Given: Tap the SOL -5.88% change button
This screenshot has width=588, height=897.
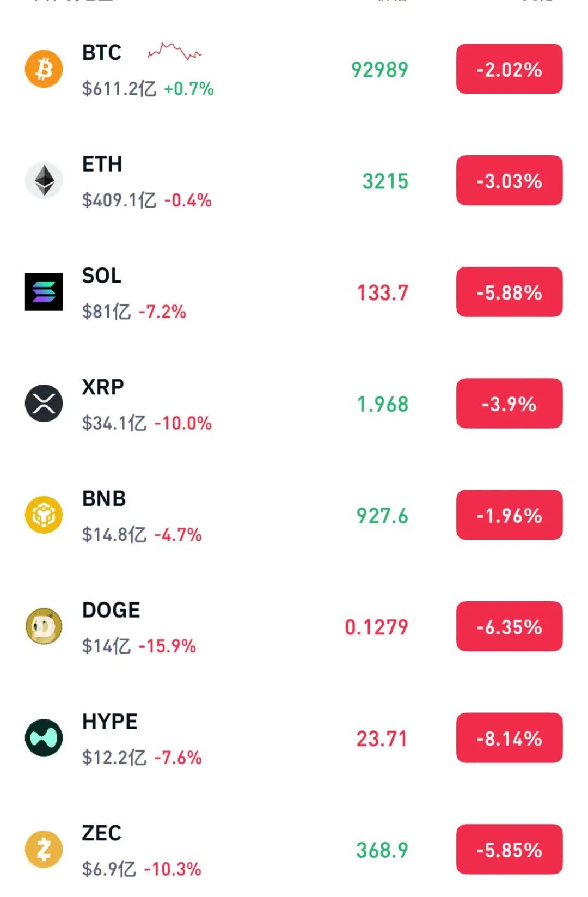Looking at the screenshot, I should (x=509, y=292).
